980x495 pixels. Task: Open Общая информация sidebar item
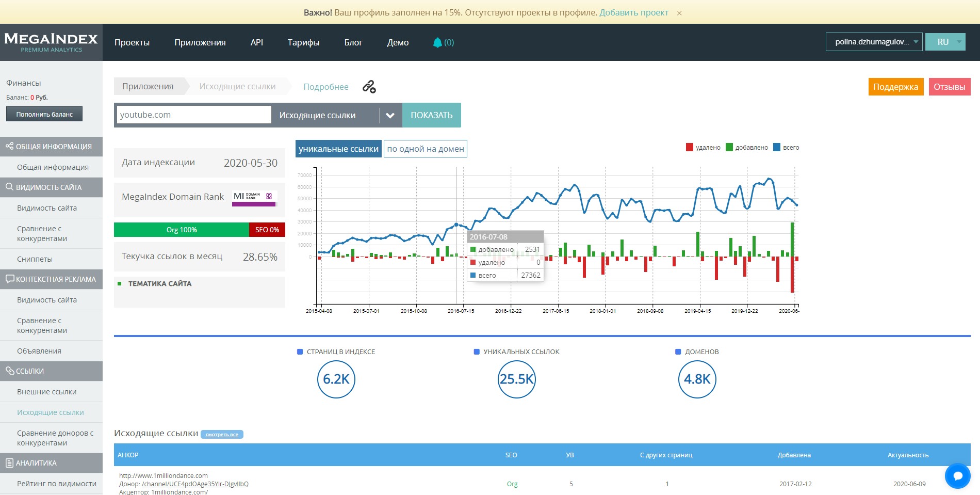coord(53,167)
